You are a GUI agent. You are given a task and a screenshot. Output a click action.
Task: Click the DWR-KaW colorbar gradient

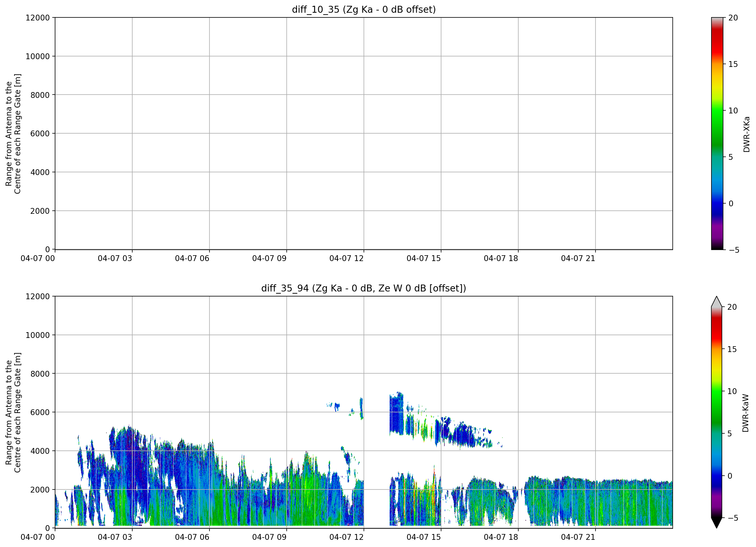point(716,412)
